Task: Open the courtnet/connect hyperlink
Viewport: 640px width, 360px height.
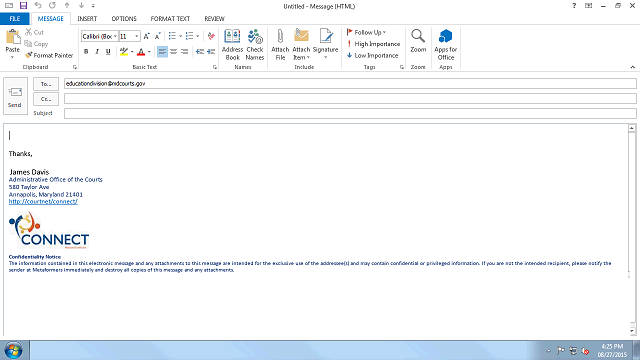Action: click(x=43, y=201)
